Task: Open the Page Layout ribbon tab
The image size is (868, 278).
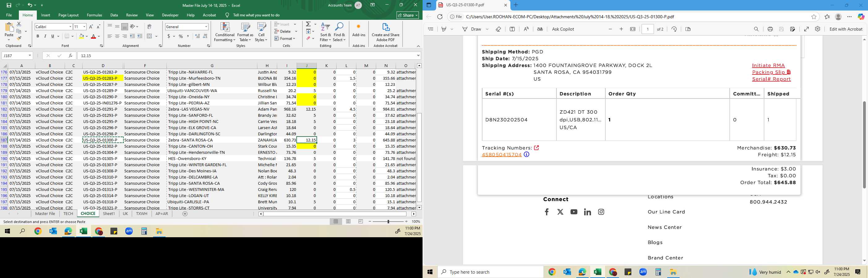Action: pyautogui.click(x=68, y=15)
